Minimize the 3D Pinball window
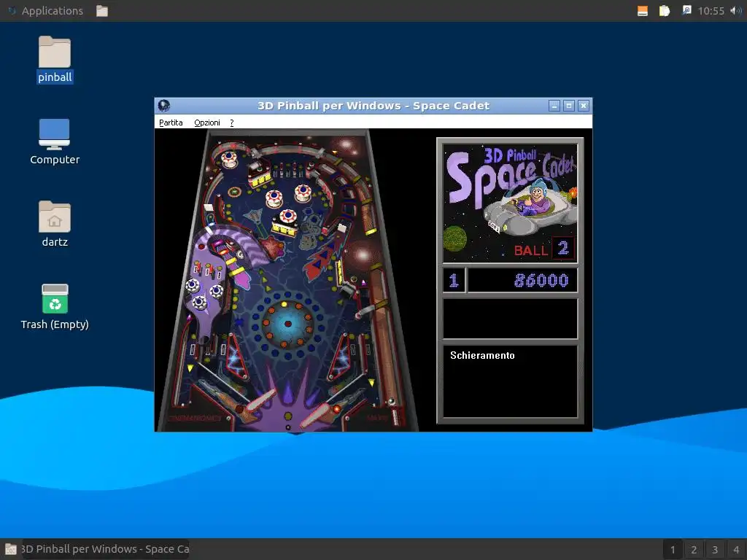The width and height of the screenshot is (747, 560). click(554, 106)
